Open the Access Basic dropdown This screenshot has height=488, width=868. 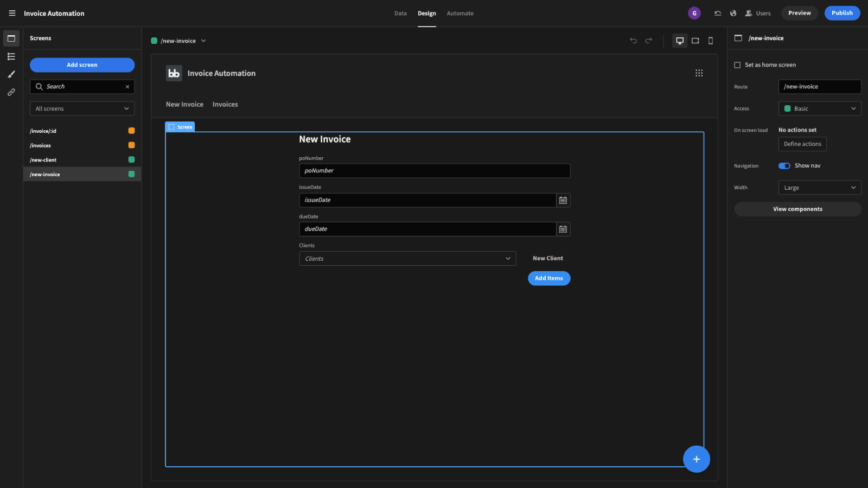[820, 108]
